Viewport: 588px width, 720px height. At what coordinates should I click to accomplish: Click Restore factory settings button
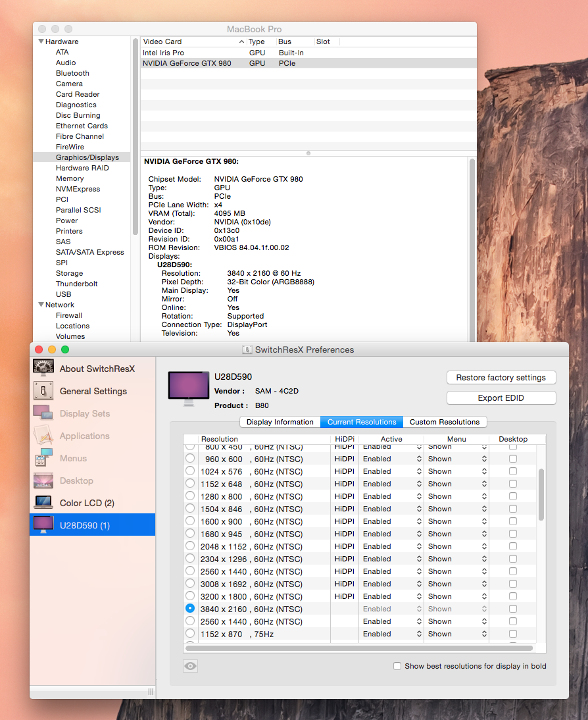(x=501, y=378)
